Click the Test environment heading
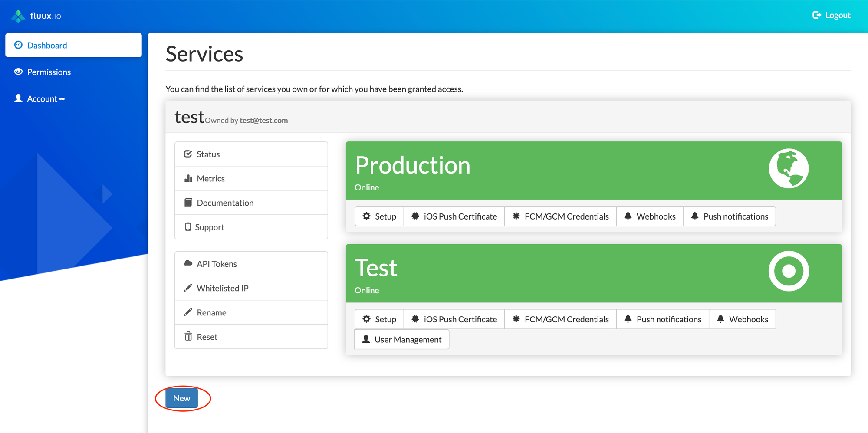 376,268
